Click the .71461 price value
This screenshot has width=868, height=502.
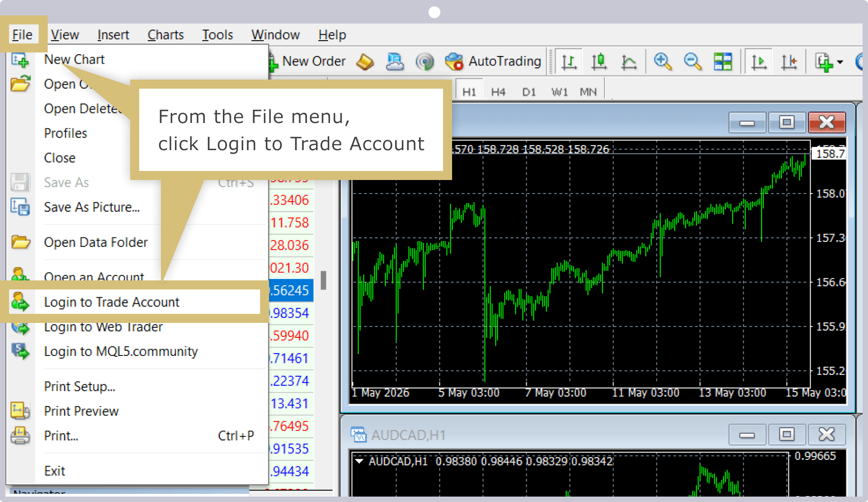(x=290, y=358)
